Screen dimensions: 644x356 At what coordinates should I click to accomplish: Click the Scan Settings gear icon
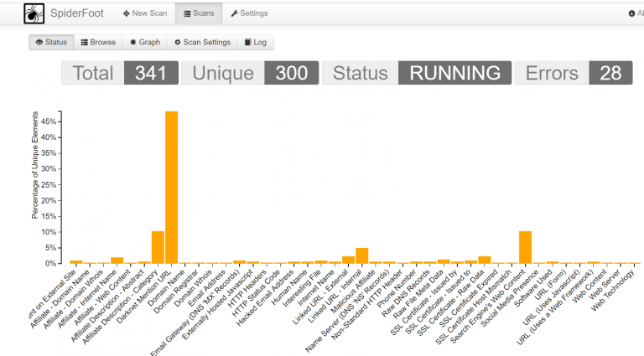coord(178,42)
